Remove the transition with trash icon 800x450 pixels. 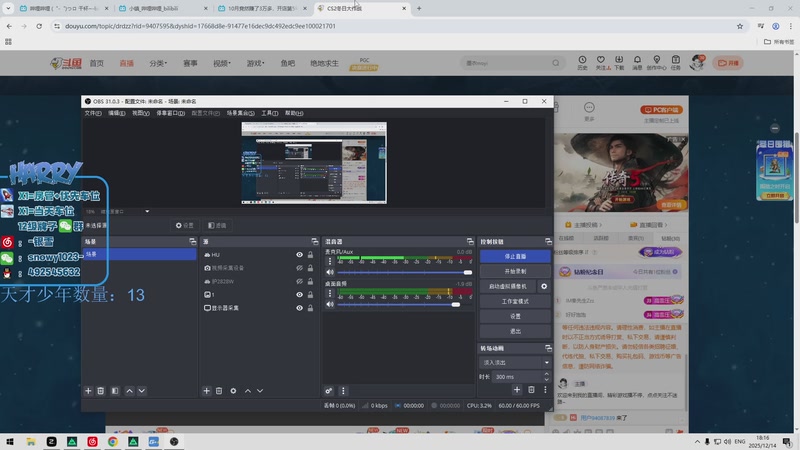pos(531,390)
